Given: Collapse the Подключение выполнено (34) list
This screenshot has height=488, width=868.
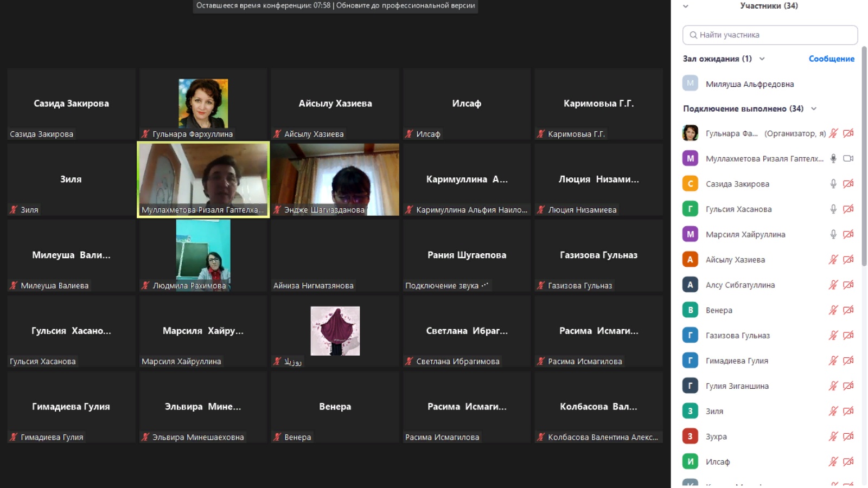Looking at the screenshot, I should tap(814, 108).
